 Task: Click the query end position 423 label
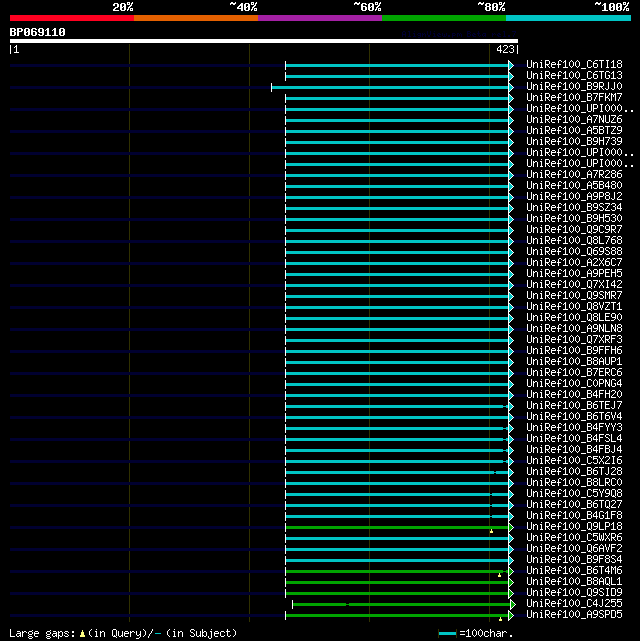[x=505, y=49]
